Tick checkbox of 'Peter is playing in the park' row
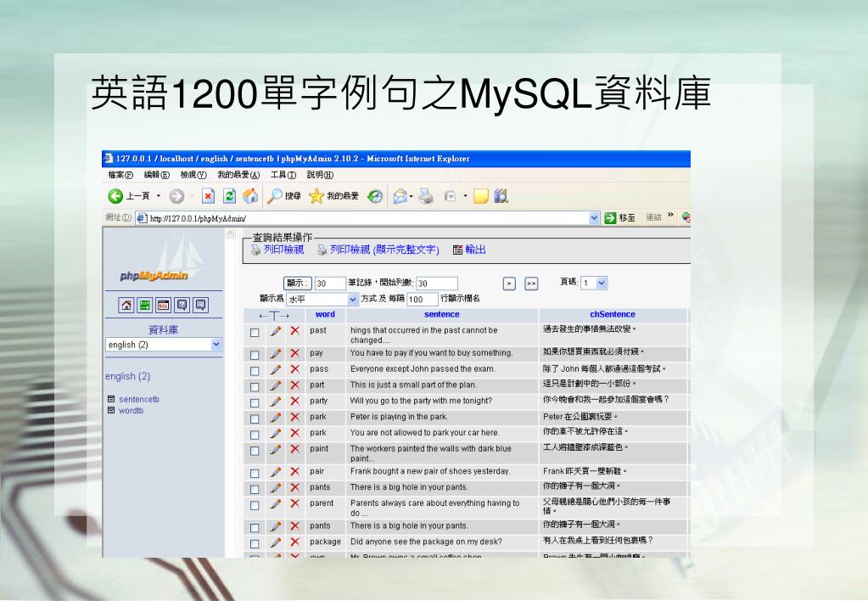The image size is (868, 601). coord(255,418)
